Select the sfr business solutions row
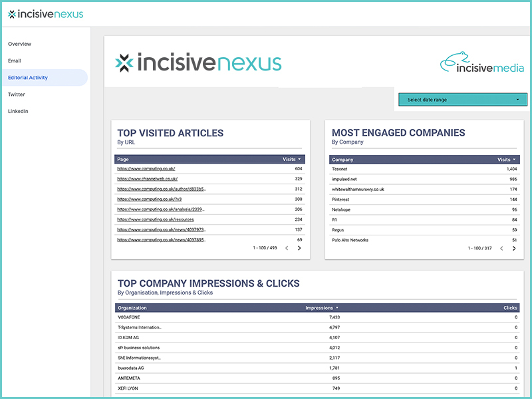Screen dimensions: 532x399 (317, 348)
